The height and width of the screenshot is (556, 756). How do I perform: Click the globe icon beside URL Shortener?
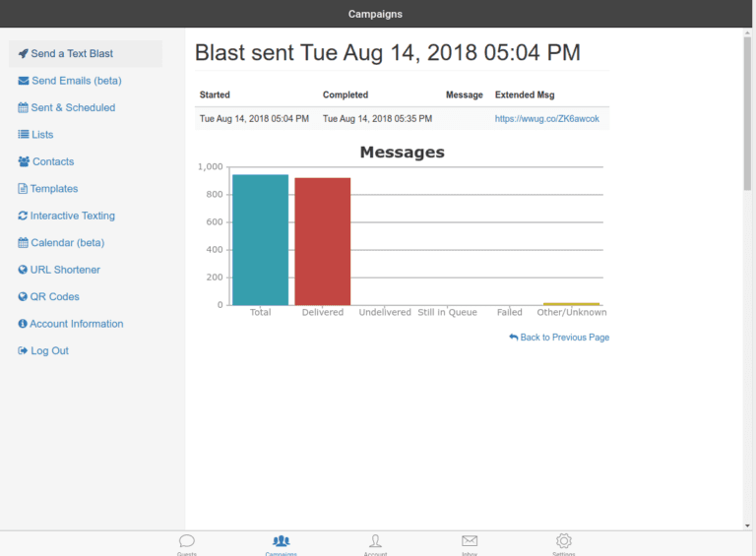(23, 270)
